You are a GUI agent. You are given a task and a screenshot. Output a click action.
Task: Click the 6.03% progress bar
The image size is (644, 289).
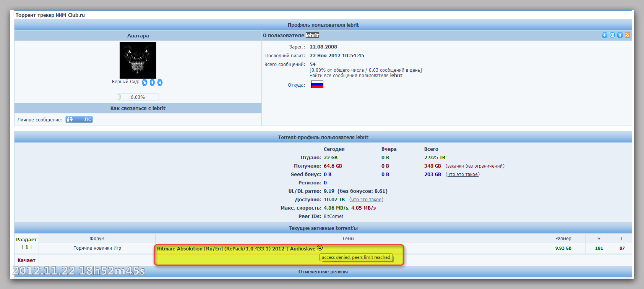click(x=138, y=97)
